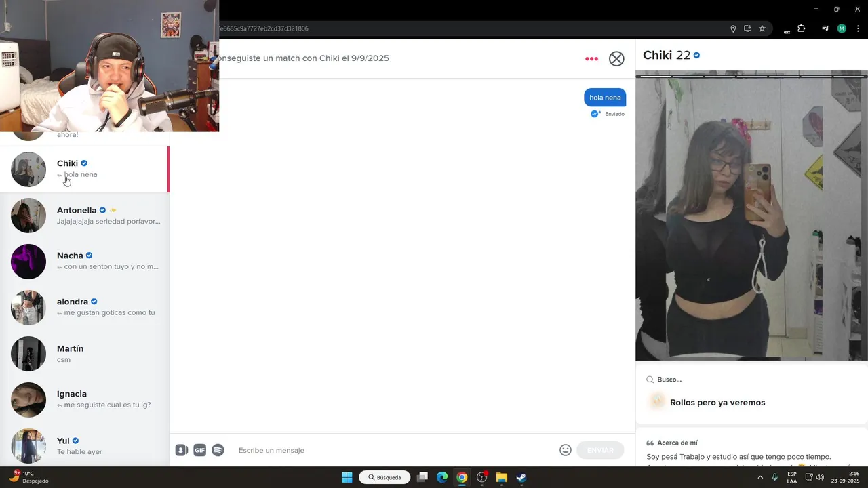Open Task View on the taskbar
The width and height of the screenshot is (868, 488).
point(422,477)
